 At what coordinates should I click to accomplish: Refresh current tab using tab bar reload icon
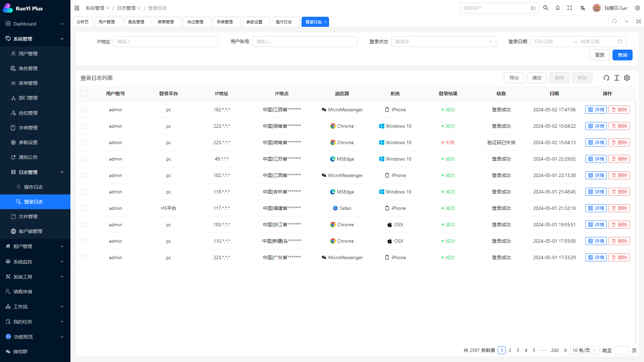[614, 21]
